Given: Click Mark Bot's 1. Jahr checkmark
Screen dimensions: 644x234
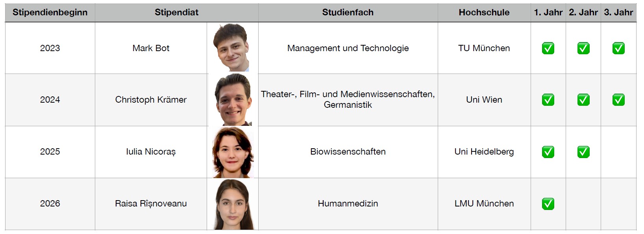Looking at the screenshot, I should point(548,48).
